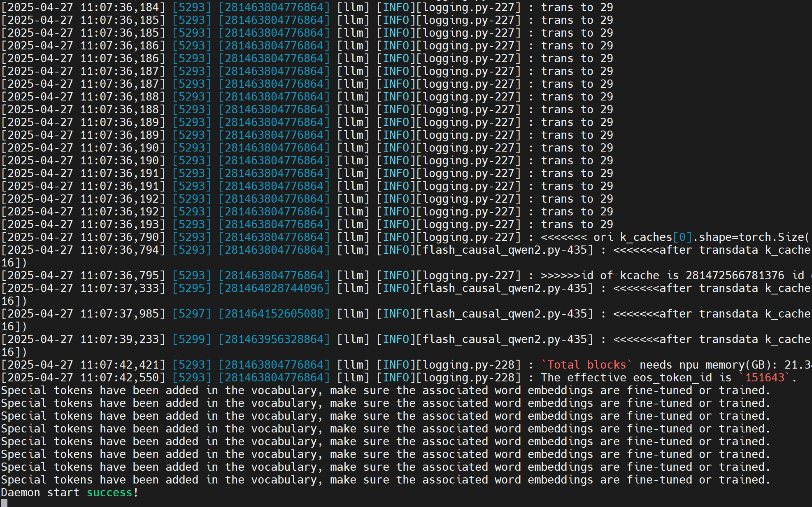Click thread ID 281464152605088
Viewport: 812px width, 507px height.
(274, 314)
